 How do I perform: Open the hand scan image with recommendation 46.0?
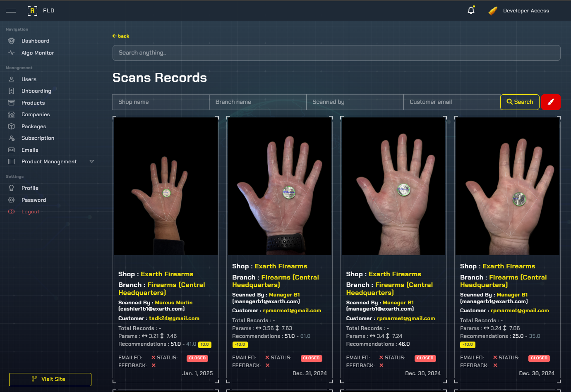[393, 186]
